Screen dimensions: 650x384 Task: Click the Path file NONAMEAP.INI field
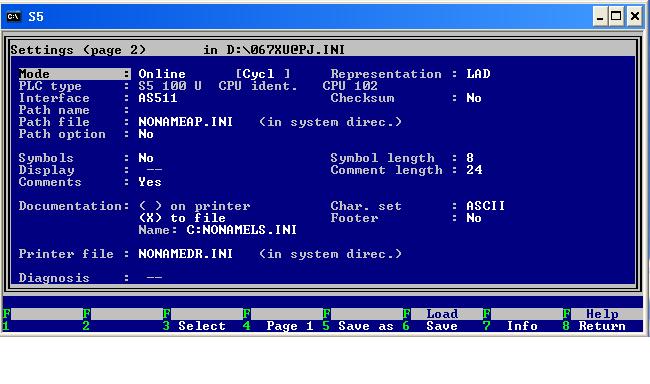coord(186,122)
